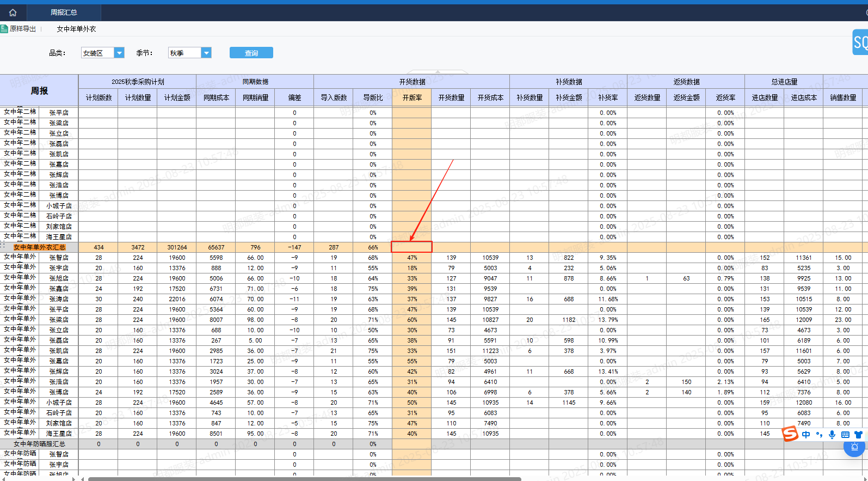Click the voice input microphone icon
The image size is (868, 481).
coord(832,435)
